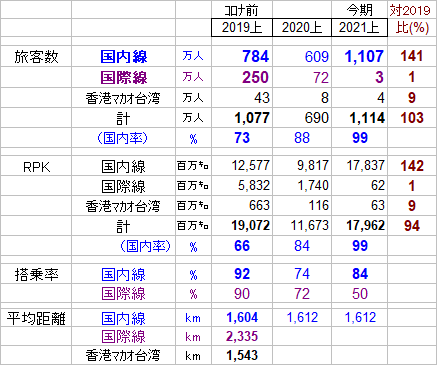
Task: Select 63 in the RPK 香港マカオ台湾 row
Action: click(378, 205)
